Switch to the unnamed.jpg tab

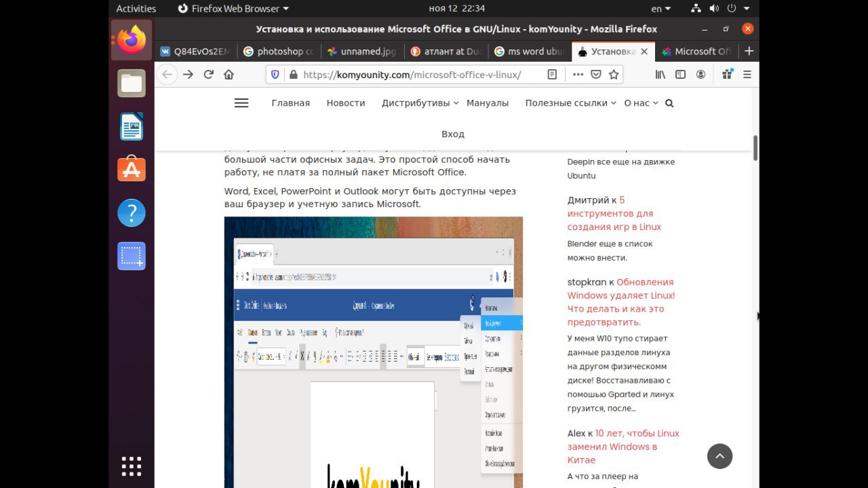pos(361,51)
